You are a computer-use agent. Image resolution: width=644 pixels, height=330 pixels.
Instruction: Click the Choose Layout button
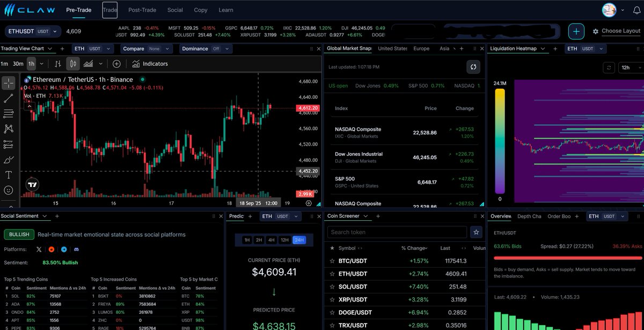pos(617,31)
